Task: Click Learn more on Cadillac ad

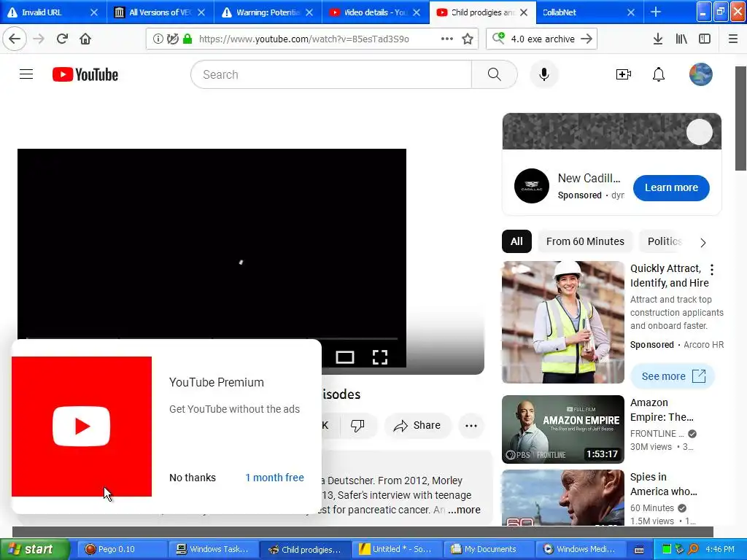Action: [671, 187]
